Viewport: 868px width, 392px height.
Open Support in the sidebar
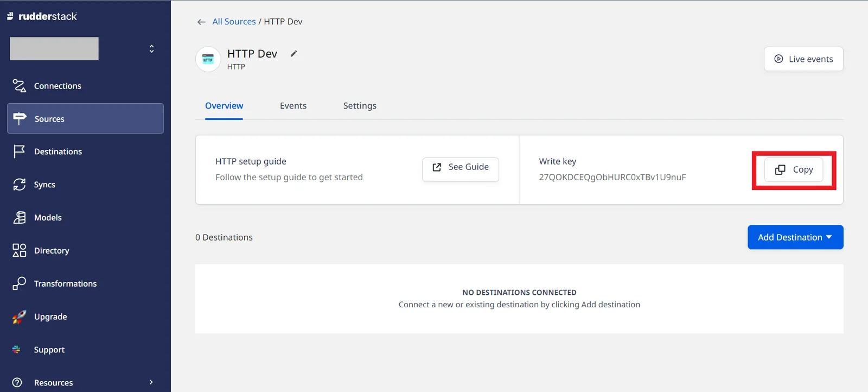coord(49,350)
